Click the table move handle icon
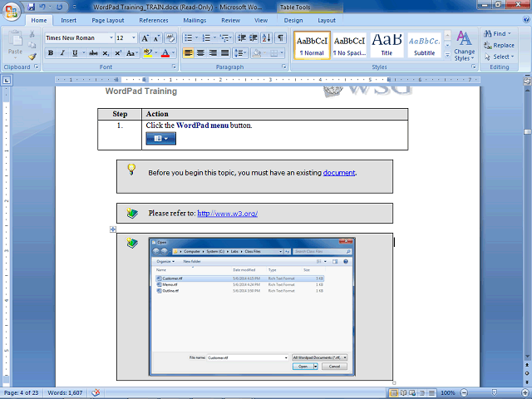Image resolution: width=532 pixels, height=399 pixels. tap(113, 229)
